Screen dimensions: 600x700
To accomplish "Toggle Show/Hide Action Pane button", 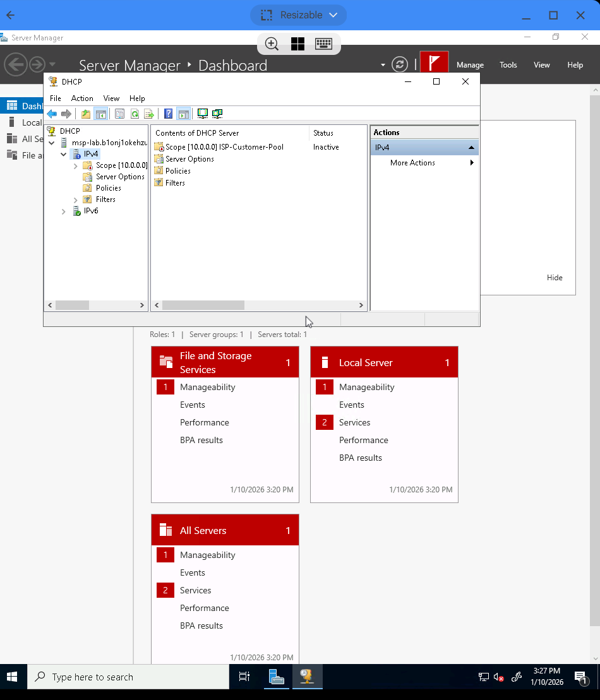I will pos(183,114).
